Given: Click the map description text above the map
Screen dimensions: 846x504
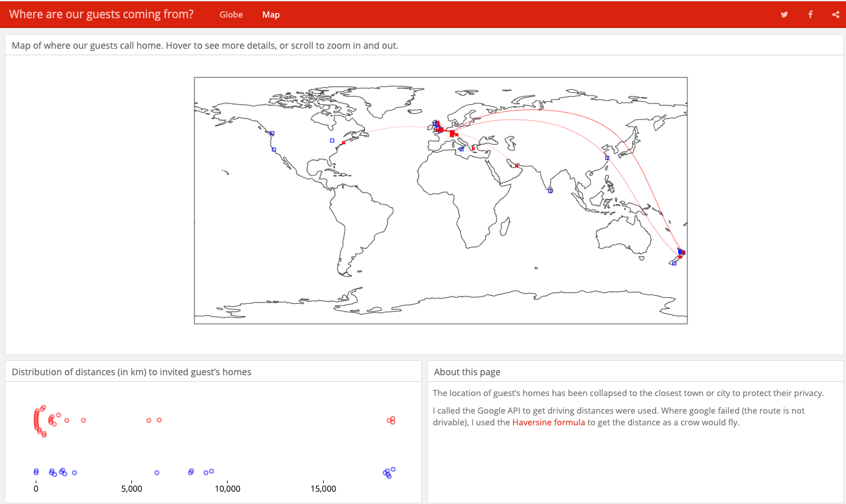Looking at the screenshot, I should (205, 46).
